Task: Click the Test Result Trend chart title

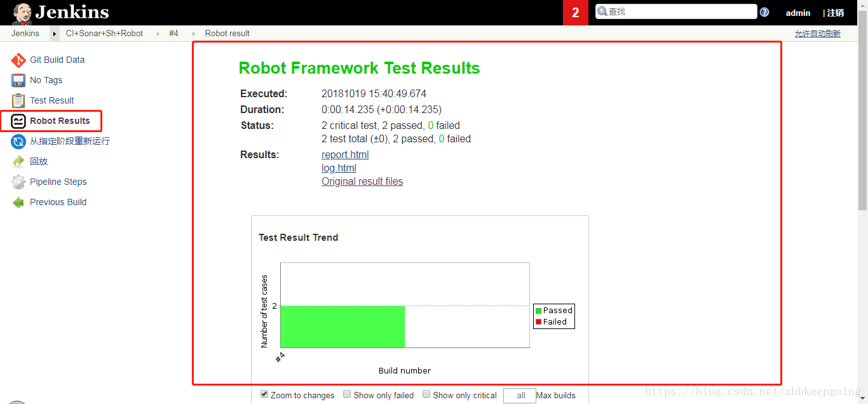Action: [299, 238]
